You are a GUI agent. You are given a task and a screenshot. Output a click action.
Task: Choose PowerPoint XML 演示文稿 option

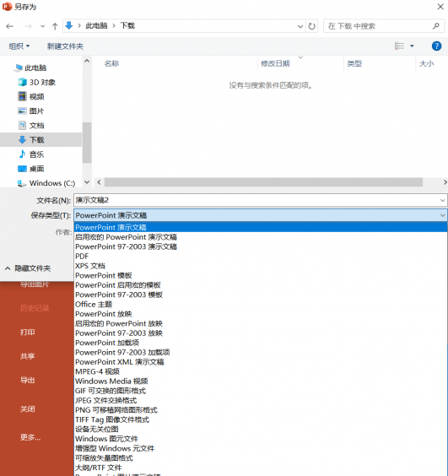[261, 362]
